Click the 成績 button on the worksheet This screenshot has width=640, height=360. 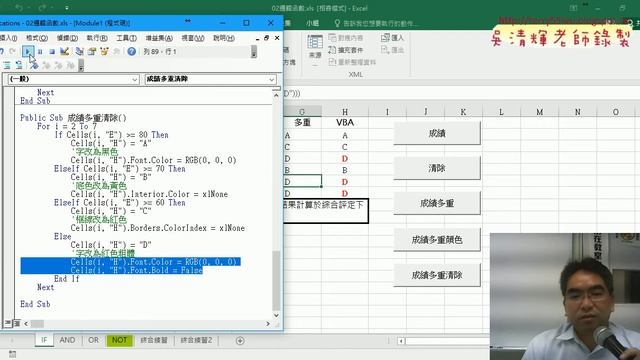point(437,133)
